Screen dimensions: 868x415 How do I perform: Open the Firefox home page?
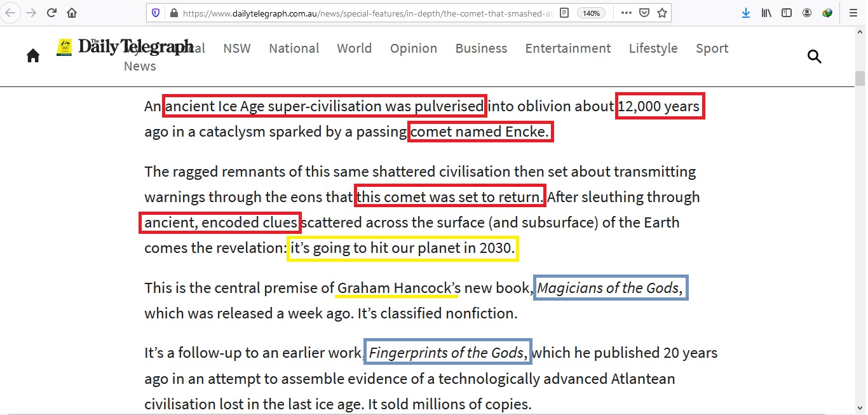point(72,13)
